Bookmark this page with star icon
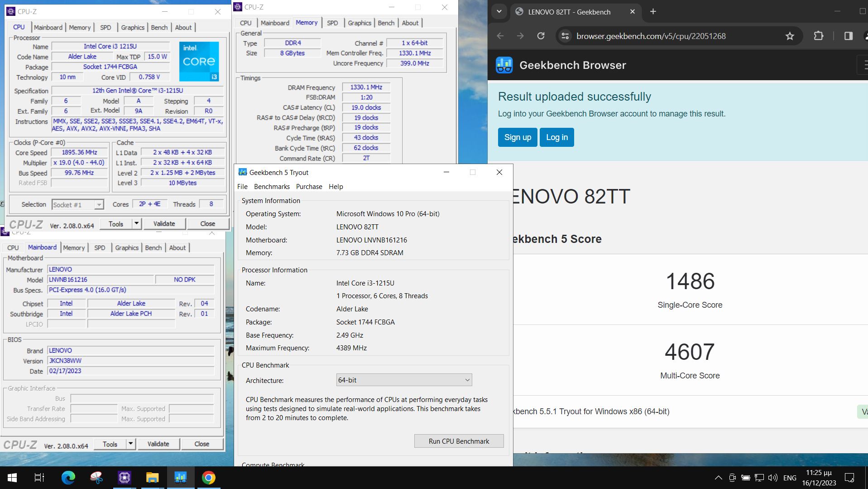Image resolution: width=868 pixels, height=489 pixels. [x=790, y=36]
